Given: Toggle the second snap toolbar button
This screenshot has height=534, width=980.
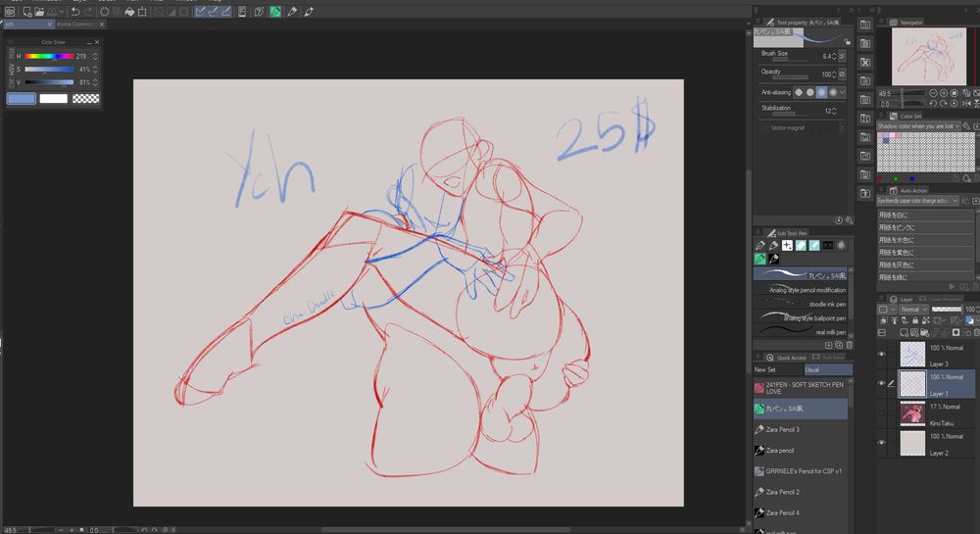Looking at the screenshot, I should [x=213, y=12].
